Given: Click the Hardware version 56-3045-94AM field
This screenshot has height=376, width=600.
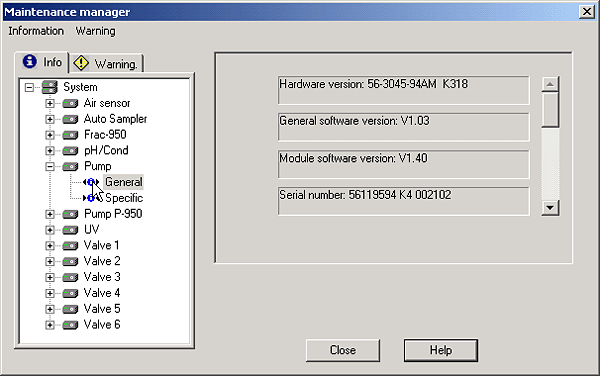Looking at the screenshot, I should [x=404, y=90].
